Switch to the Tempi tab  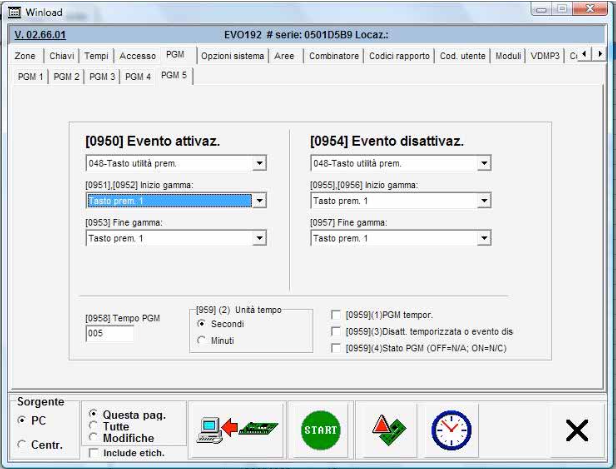[96, 56]
